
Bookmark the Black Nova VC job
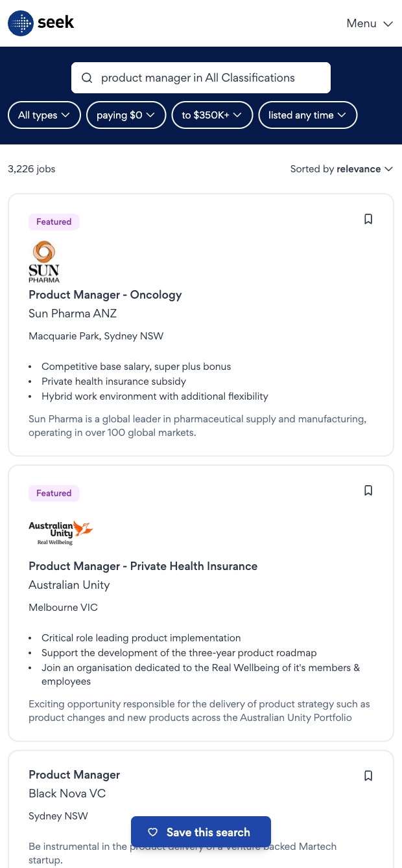368,775
